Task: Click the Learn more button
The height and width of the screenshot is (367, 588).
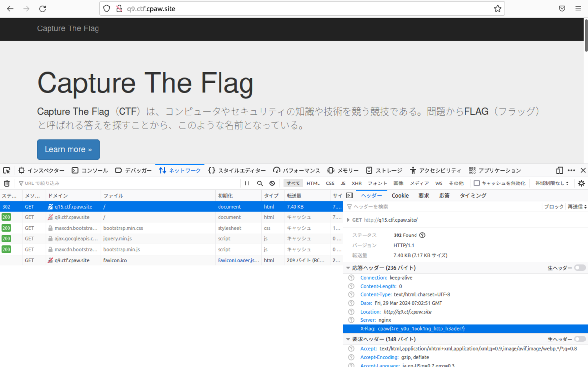Action: coord(68,150)
